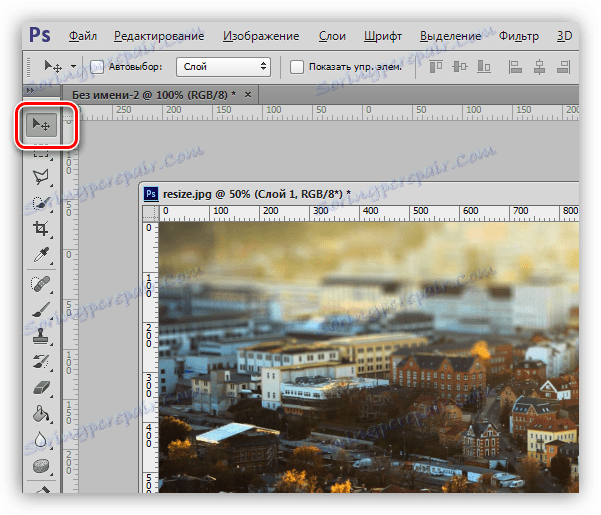The height and width of the screenshot is (515, 601).
Task: Enable the Автовыбор checkbox
Action: [97, 67]
